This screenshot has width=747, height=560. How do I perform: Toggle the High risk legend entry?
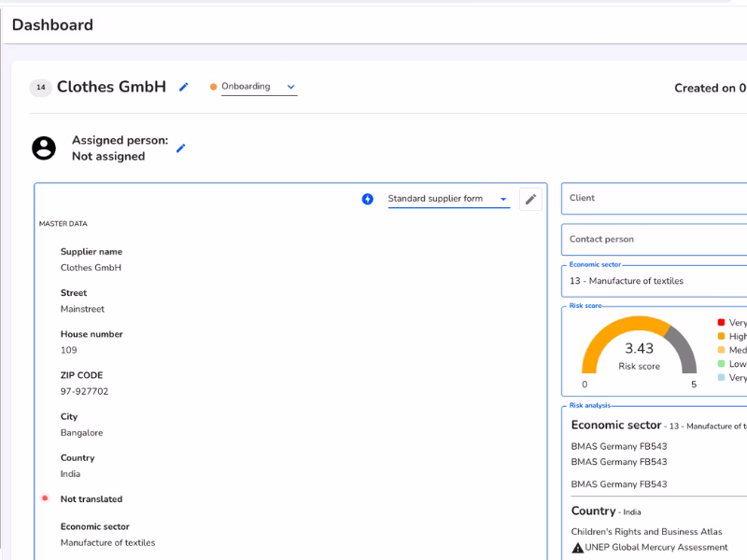point(732,336)
